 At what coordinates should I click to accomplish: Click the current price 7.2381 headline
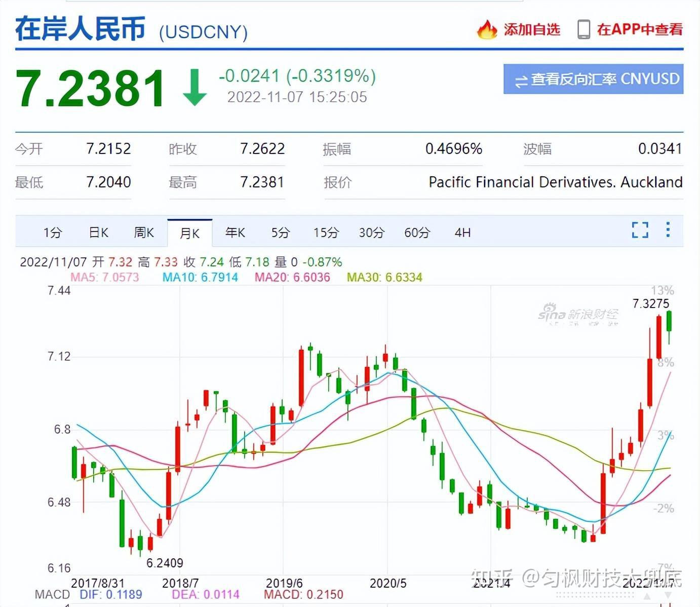click(90, 88)
